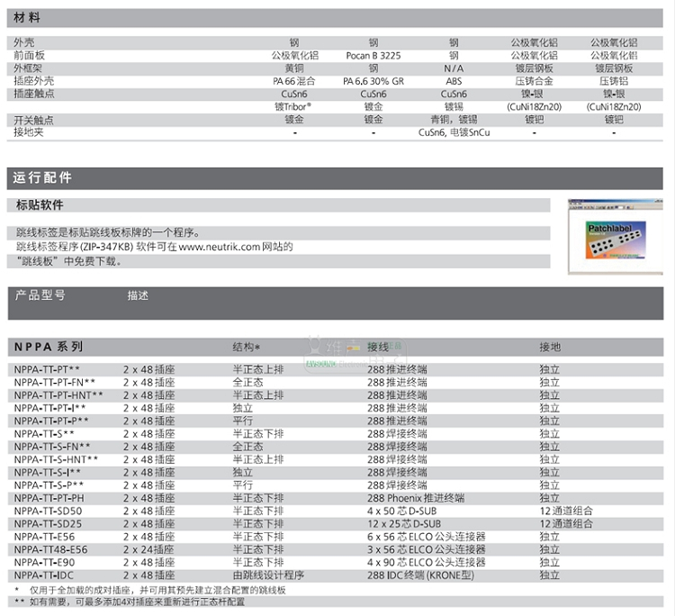
Task: Click the 接地 column heading
Action: (x=550, y=347)
